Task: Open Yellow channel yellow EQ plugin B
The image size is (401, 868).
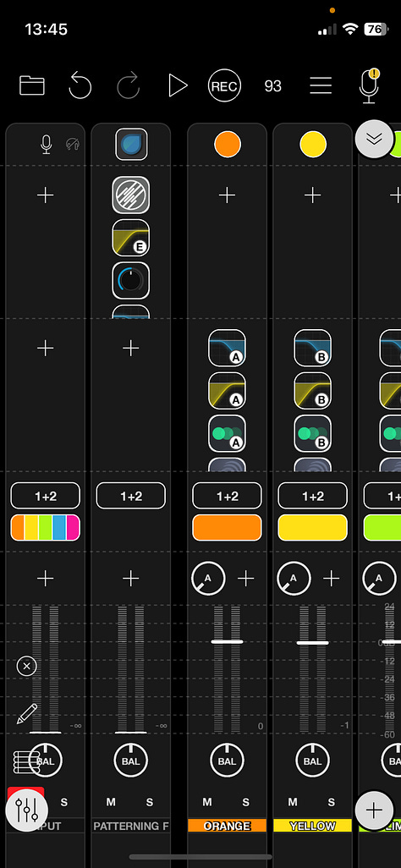Action: (313, 391)
